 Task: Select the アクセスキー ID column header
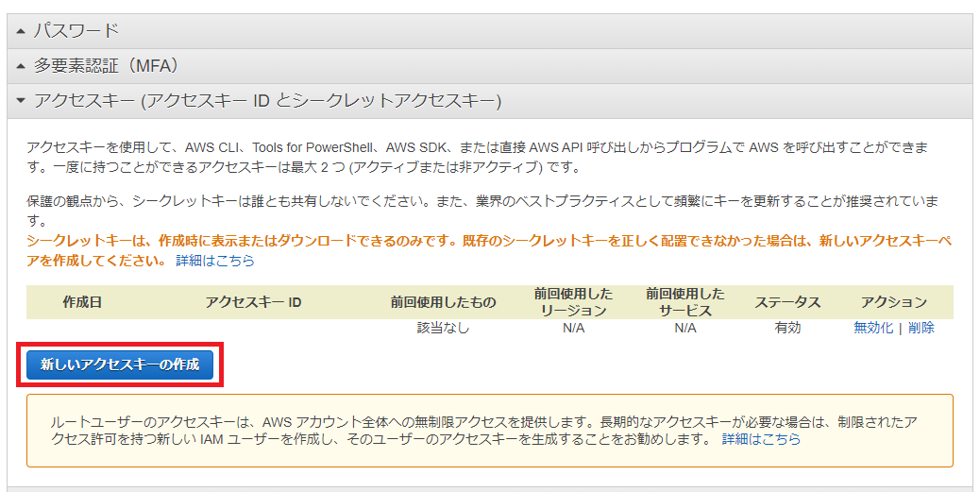[x=253, y=302]
